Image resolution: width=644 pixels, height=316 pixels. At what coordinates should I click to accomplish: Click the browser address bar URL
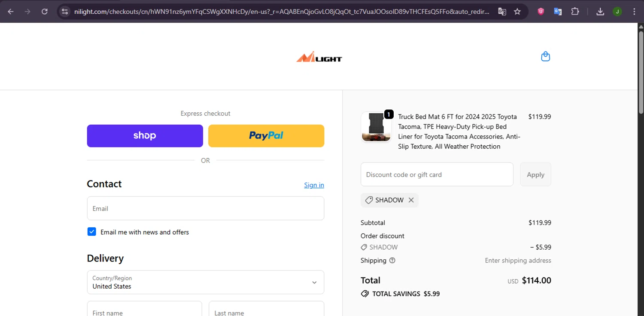click(x=281, y=12)
